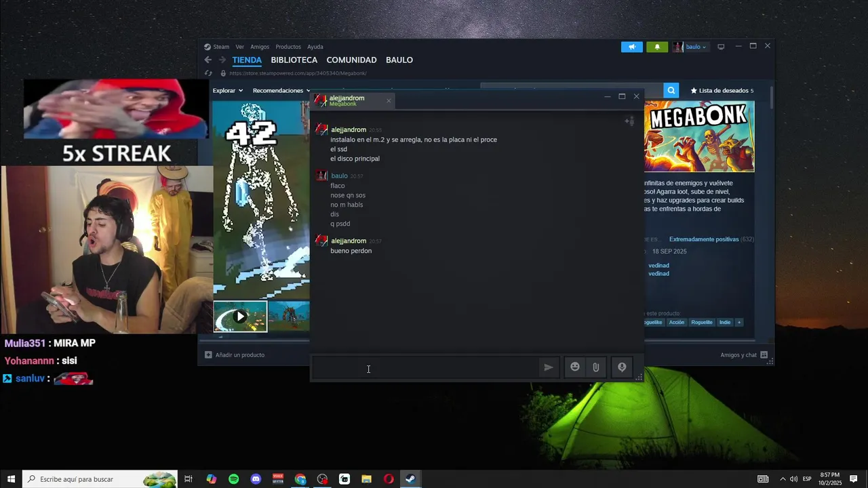Select the Indie tag
868x488 pixels.
pos(725,323)
